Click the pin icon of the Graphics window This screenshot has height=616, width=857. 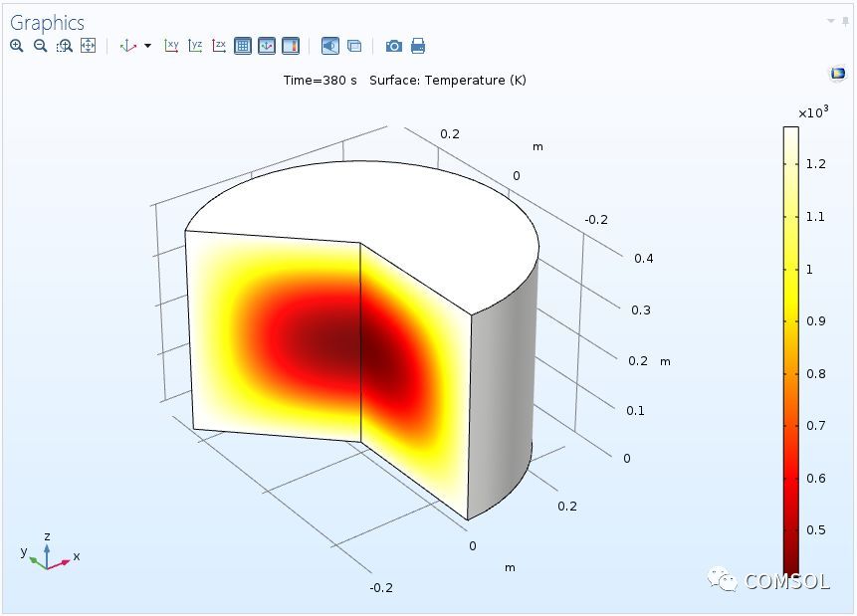click(x=845, y=21)
